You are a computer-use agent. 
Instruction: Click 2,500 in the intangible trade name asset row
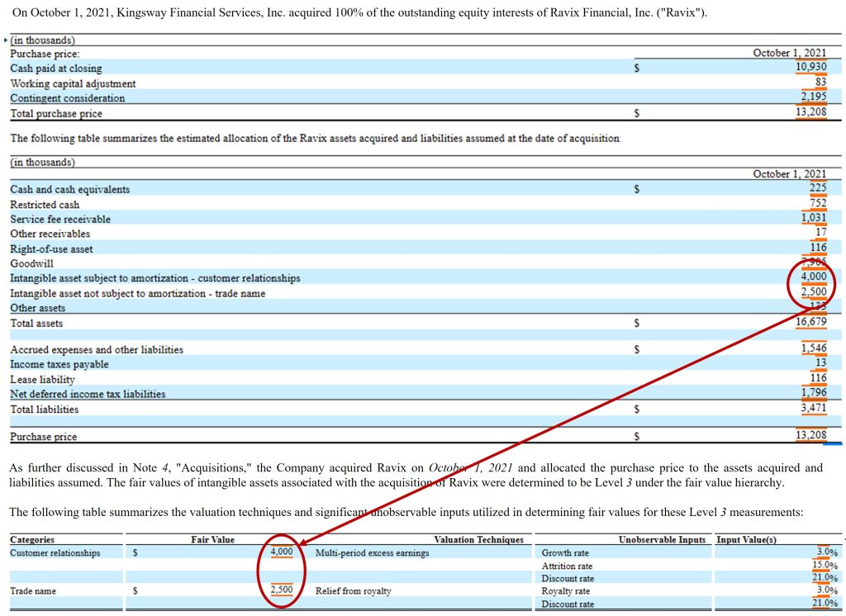pyautogui.click(x=814, y=291)
